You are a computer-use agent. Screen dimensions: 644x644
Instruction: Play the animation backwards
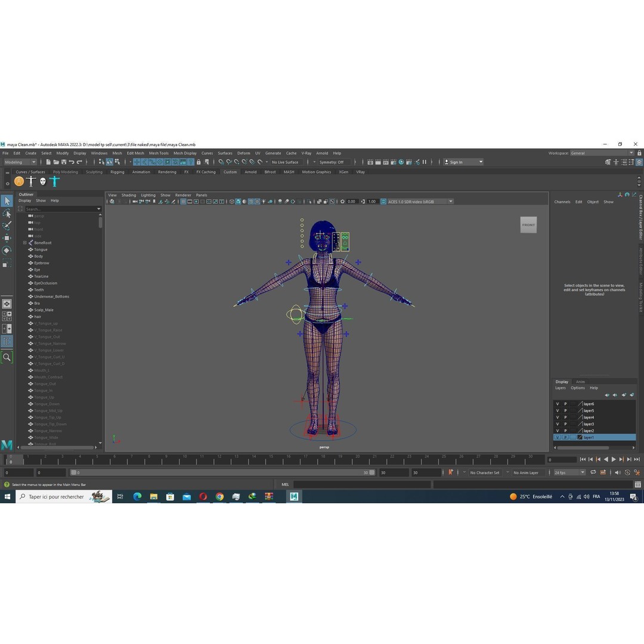pyautogui.click(x=606, y=459)
